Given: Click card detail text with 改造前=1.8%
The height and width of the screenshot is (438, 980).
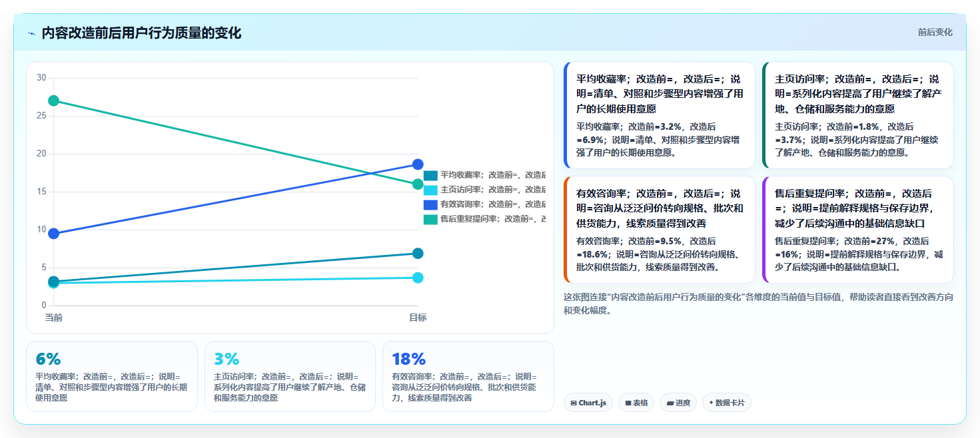Looking at the screenshot, I should [x=857, y=139].
